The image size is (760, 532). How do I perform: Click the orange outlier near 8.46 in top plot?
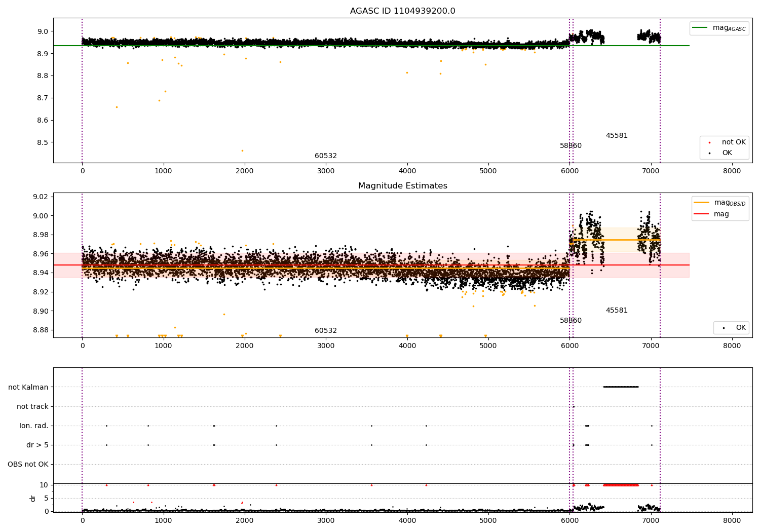(x=242, y=150)
